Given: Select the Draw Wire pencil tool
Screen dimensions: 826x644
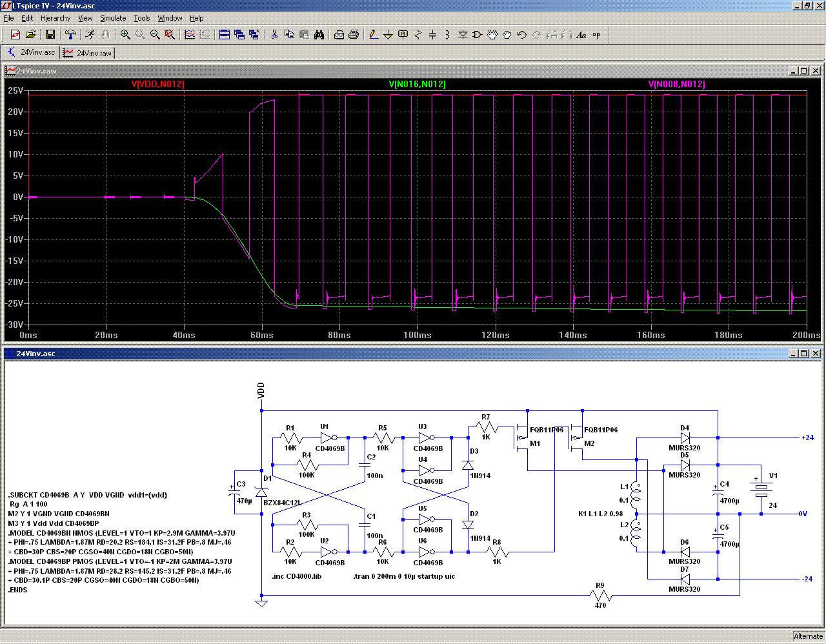Looking at the screenshot, I should [x=373, y=35].
